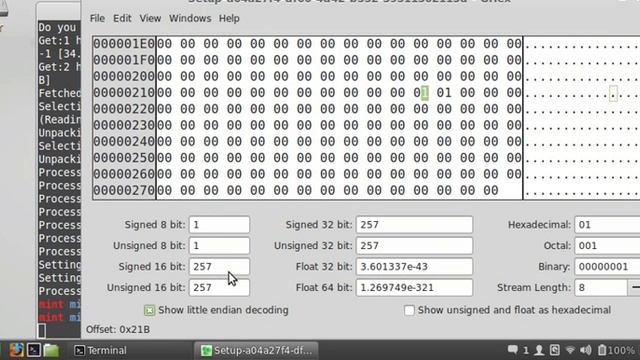This screenshot has height=360, width=640.
Task: Click the Stream Length field showing 8
Action: tap(600, 287)
